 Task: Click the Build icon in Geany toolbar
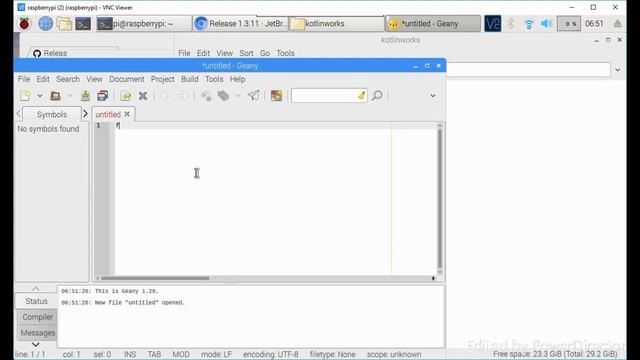click(223, 96)
